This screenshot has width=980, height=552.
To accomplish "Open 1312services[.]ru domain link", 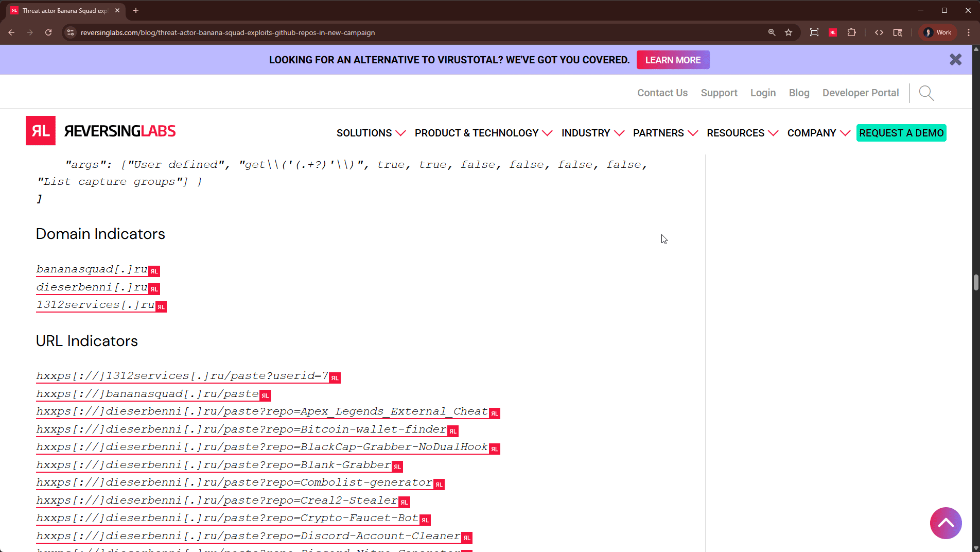I will (x=95, y=305).
